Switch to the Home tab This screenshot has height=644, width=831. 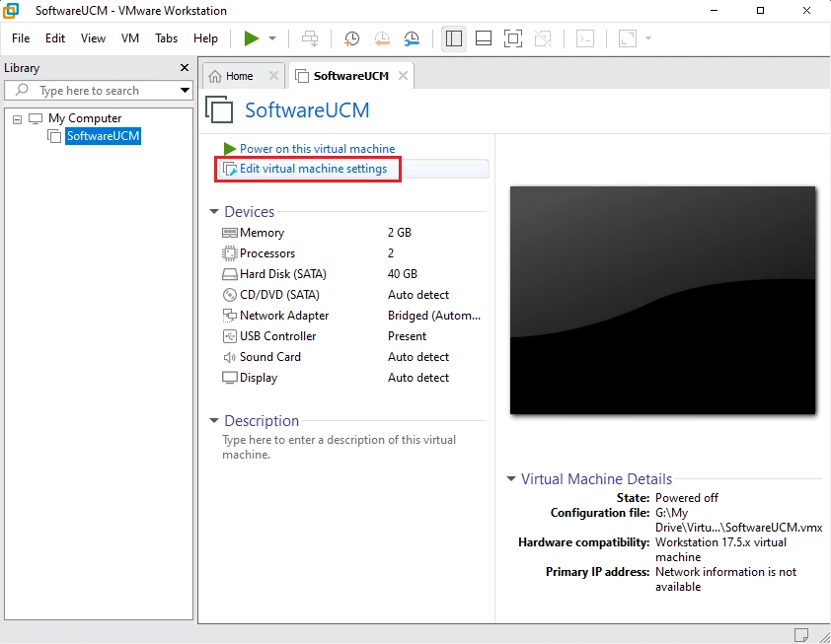click(x=239, y=76)
